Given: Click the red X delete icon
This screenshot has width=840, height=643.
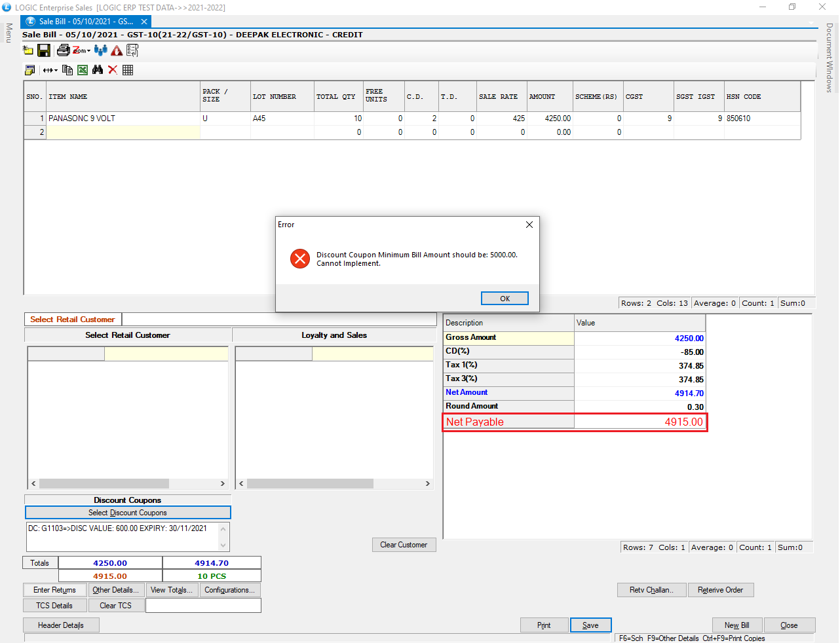Looking at the screenshot, I should point(113,70).
